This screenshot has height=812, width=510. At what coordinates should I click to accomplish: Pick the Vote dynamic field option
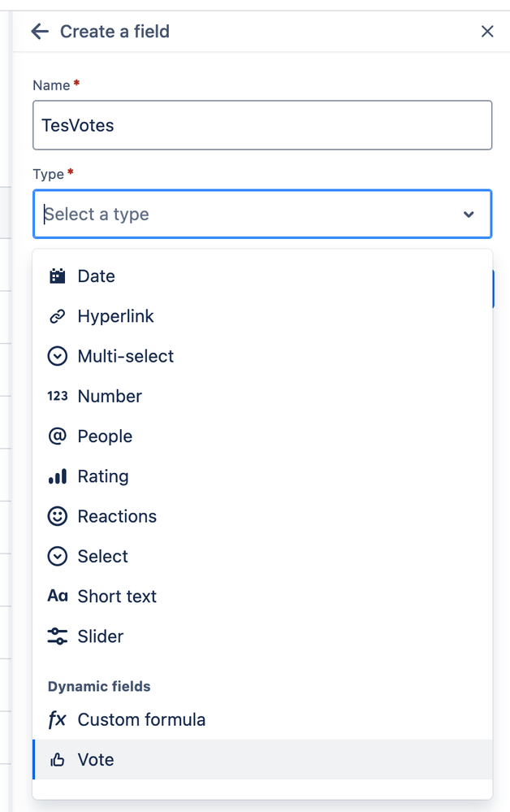[x=96, y=760]
